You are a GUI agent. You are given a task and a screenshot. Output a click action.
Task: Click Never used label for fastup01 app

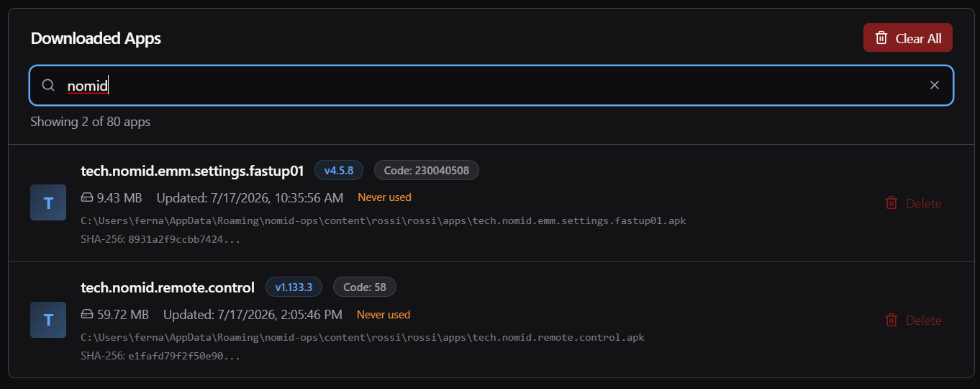point(385,197)
